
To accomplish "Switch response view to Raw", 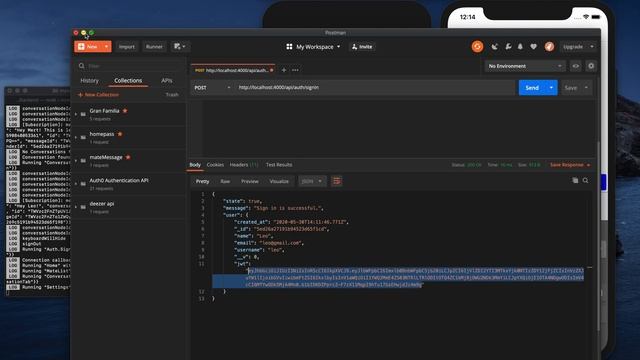I will (225, 181).
